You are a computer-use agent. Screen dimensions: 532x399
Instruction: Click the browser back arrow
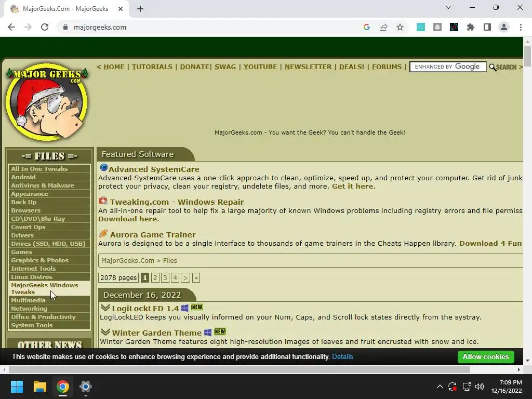11,27
